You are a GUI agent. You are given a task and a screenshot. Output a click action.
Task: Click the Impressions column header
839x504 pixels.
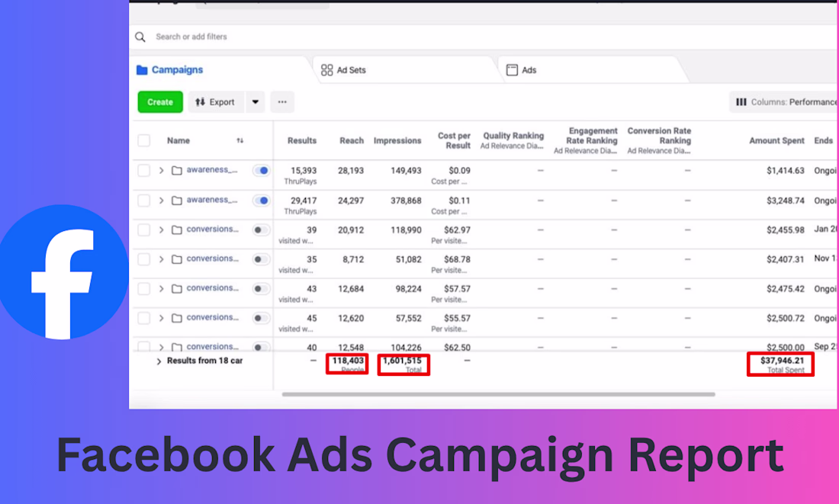pos(397,141)
